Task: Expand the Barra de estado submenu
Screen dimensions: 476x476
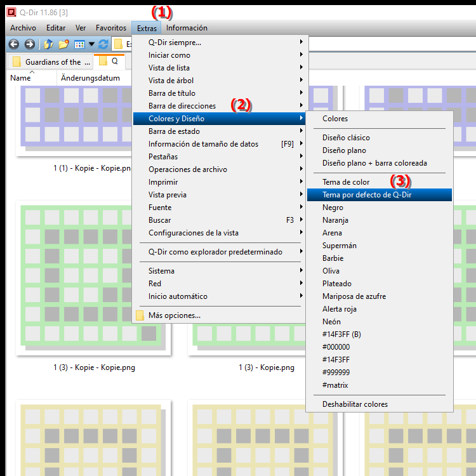Action: [x=219, y=131]
